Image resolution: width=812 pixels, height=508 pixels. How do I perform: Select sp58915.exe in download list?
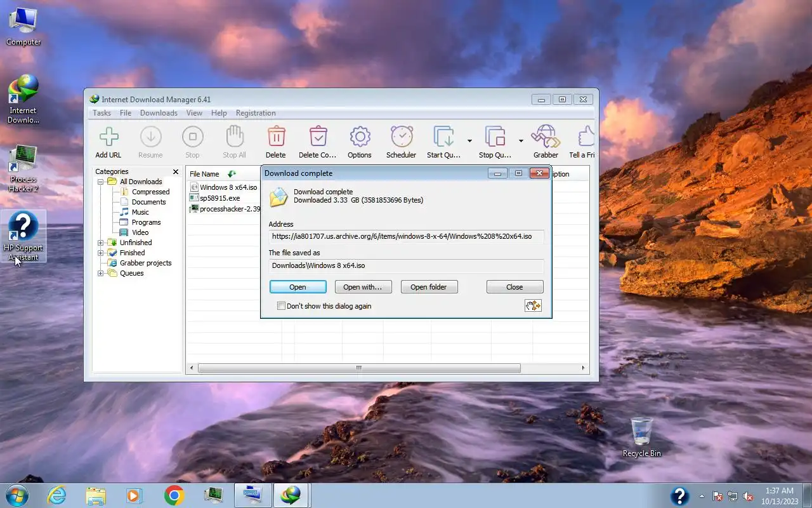coord(216,198)
